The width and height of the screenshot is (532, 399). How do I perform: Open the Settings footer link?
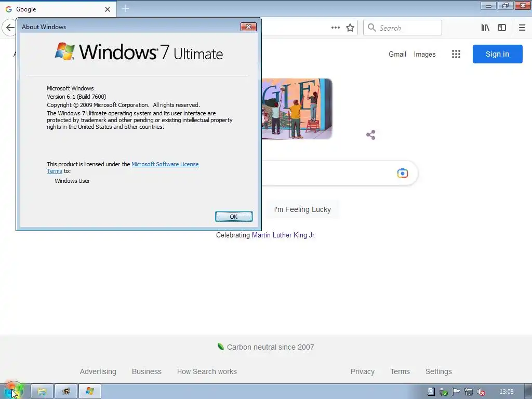438,371
